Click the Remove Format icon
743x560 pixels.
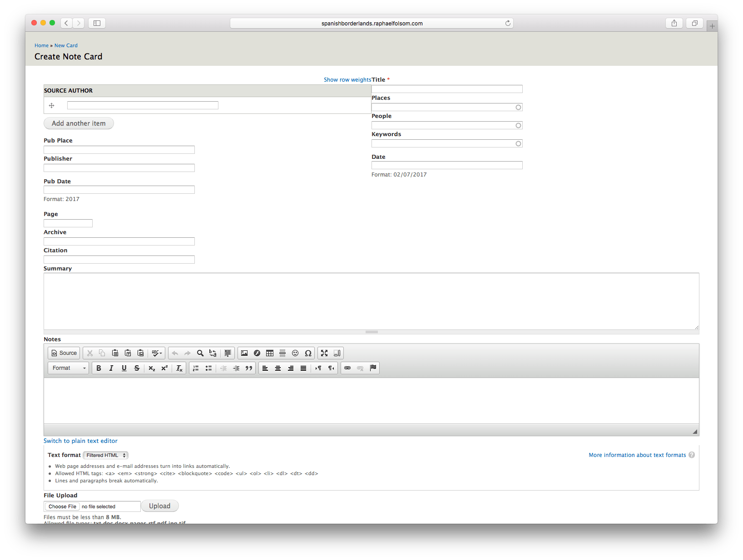click(x=179, y=368)
